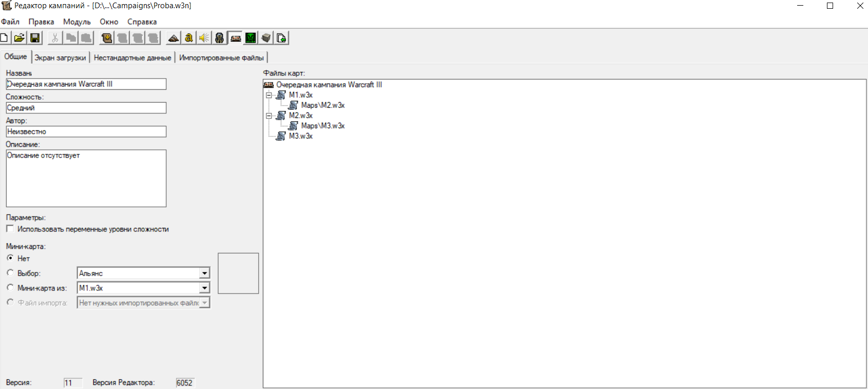The image size is (868, 389).
Task: Click the map icon beside Maps\M2.w3x
Action: pyautogui.click(x=293, y=105)
